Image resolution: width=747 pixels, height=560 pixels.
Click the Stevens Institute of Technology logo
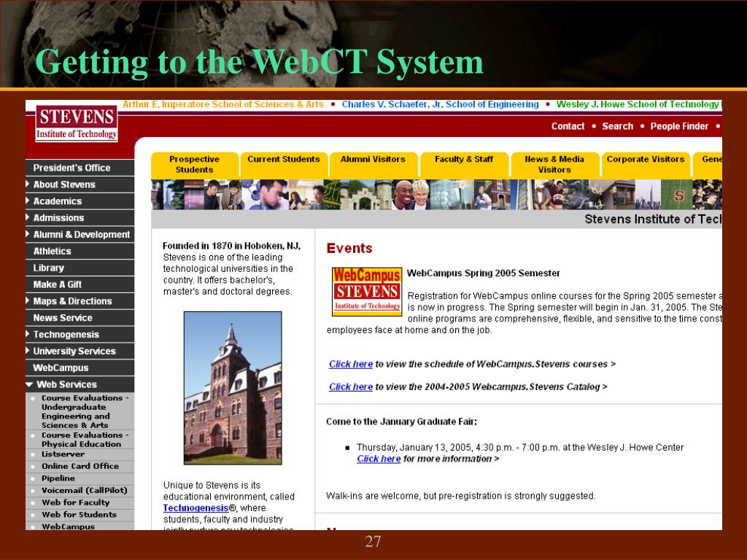point(77,124)
